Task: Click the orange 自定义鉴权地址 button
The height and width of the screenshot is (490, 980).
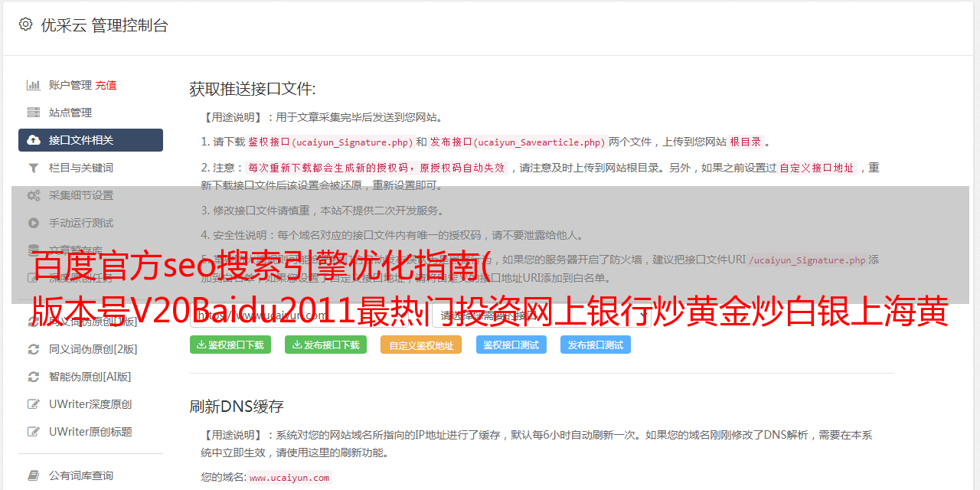Action: [x=421, y=345]
